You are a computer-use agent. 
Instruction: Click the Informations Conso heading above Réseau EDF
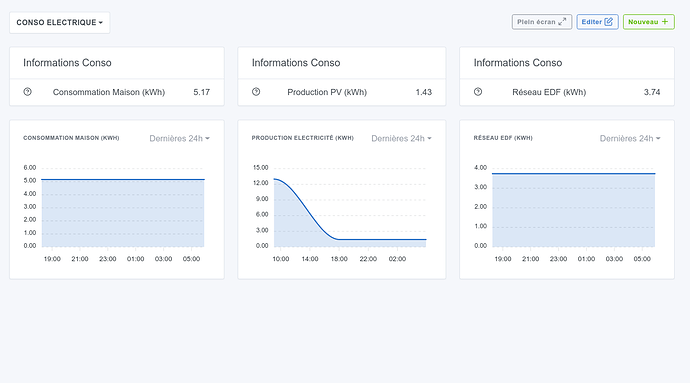(518, 63)
